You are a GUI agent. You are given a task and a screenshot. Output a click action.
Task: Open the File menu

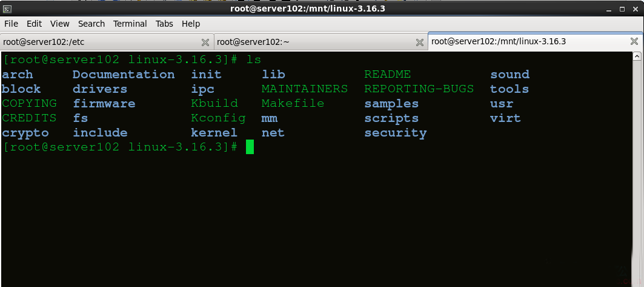click(11, 24)
